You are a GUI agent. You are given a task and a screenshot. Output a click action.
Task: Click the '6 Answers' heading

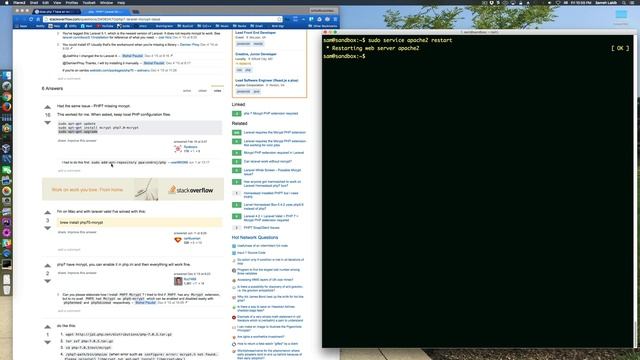coord(52,89)
